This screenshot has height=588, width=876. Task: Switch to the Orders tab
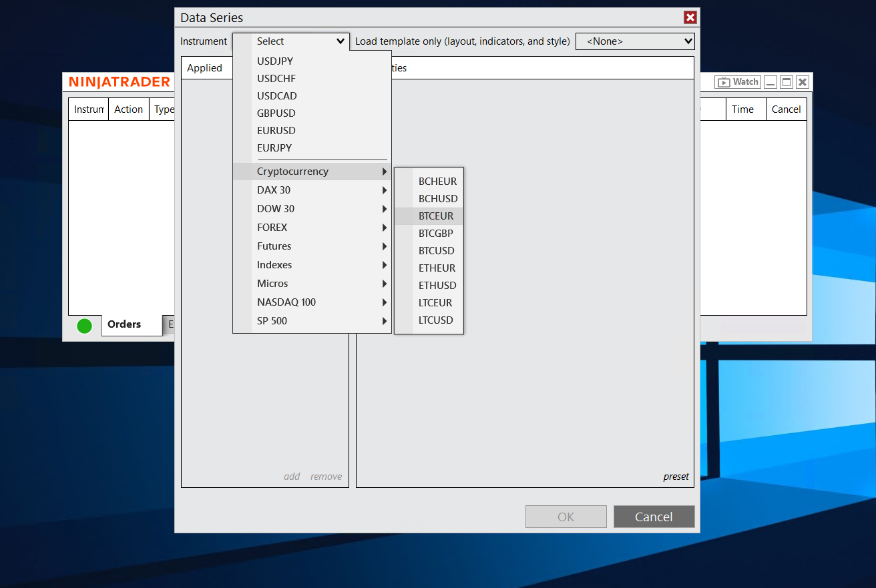click(124, 324)
